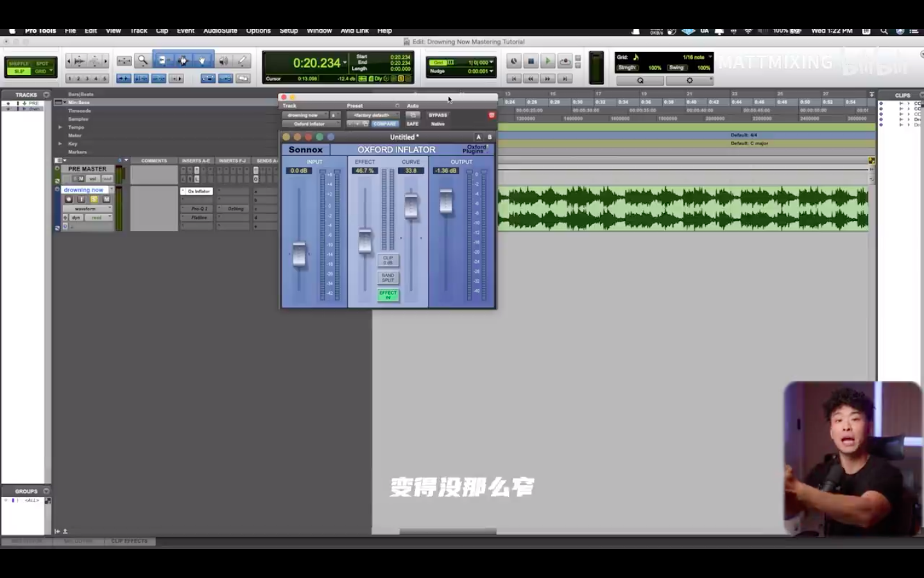Click the Record transport button
This screenshot has width=924, height=578.
tap(565, 62)
